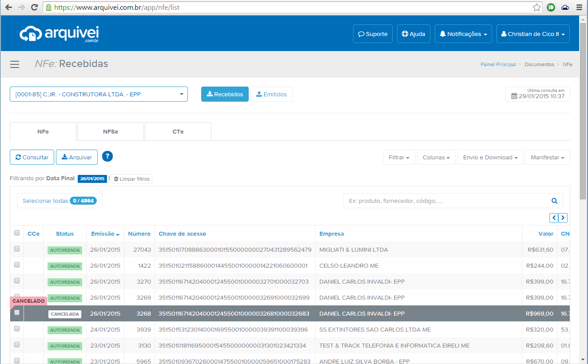This screenshot has height=364, width=588.
Task: Sort by Empresa column header
Action: pos(331,233)
